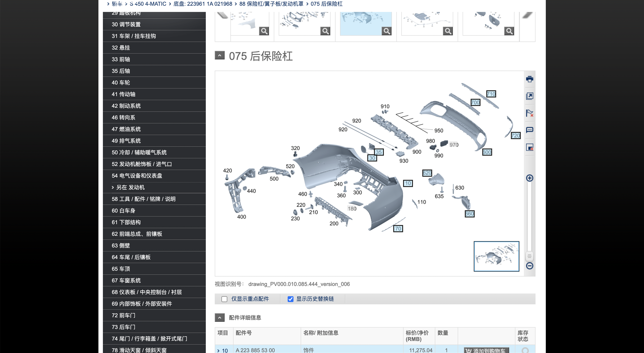Magnify the second drawing thumbnail
This screenshot has height=353, width=644.
(x=325, y=31)
